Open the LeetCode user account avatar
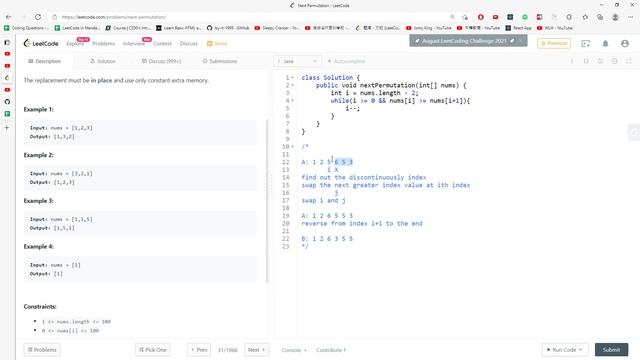This screenshot has height=360, width=640. coord(625,43)
